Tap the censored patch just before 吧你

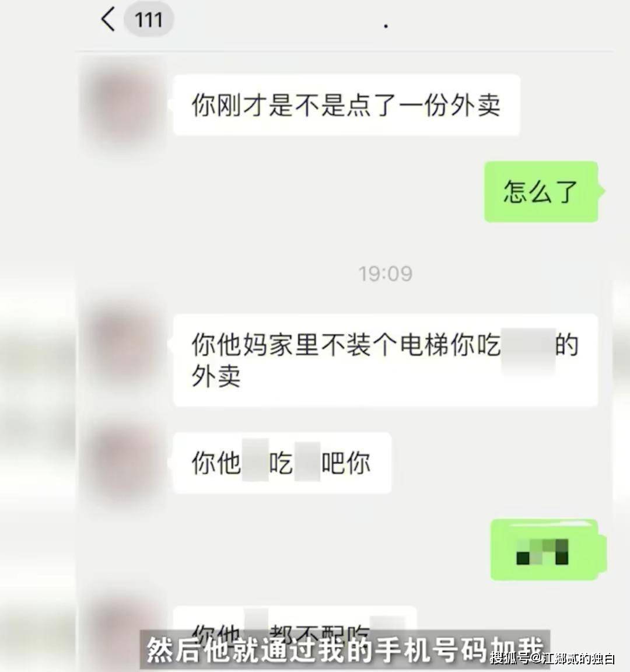(307, 461)
